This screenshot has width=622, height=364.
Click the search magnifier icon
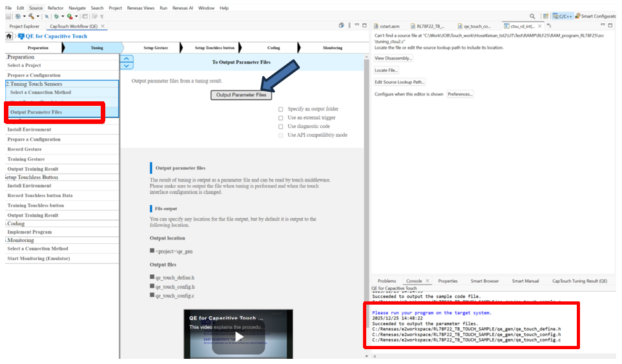(532, 16)
